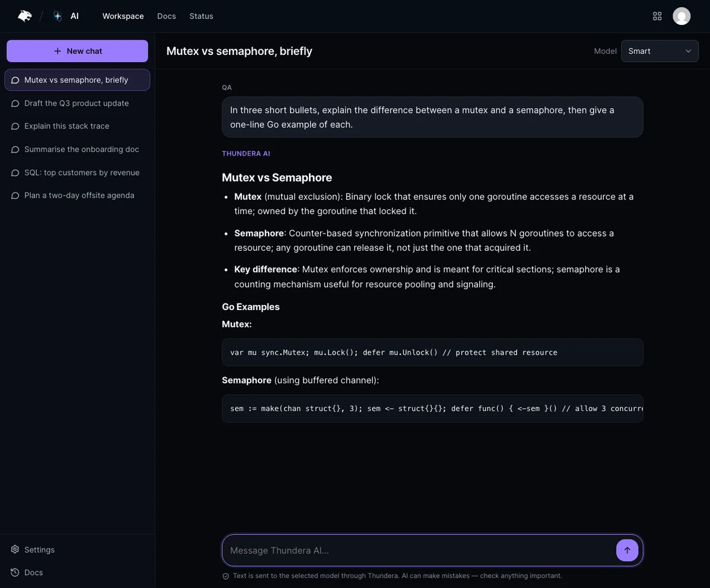Switch to the Workspace tab
Image resolution: width=710 pixels, height=588 pixels.
click(123, 16)
